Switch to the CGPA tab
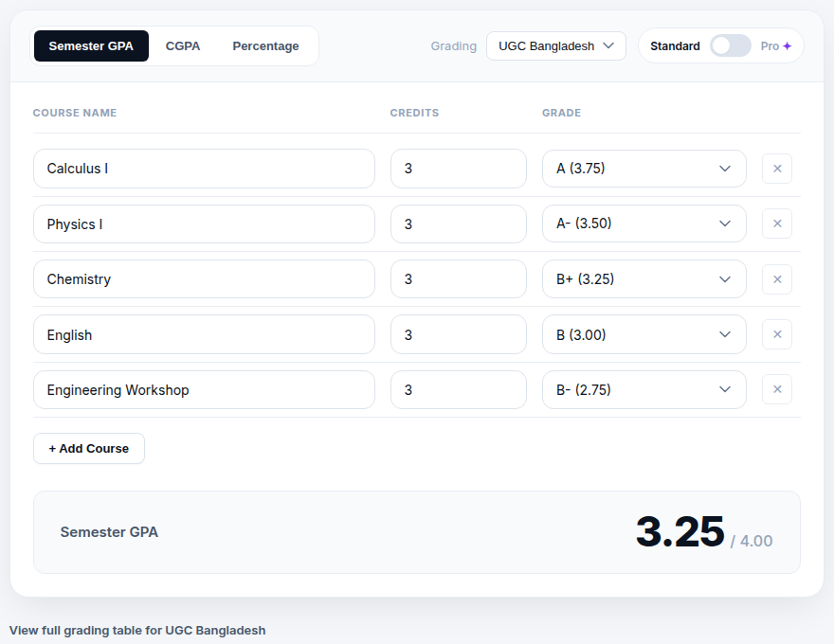Viewport: 834px width, 644px height. coord(183,46)
